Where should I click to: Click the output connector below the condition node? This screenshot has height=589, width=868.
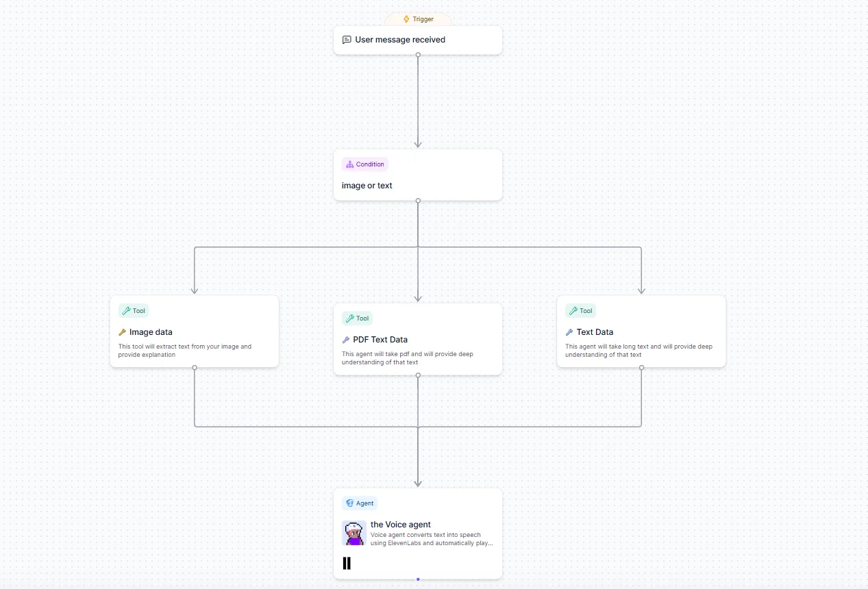click(418, 201)
